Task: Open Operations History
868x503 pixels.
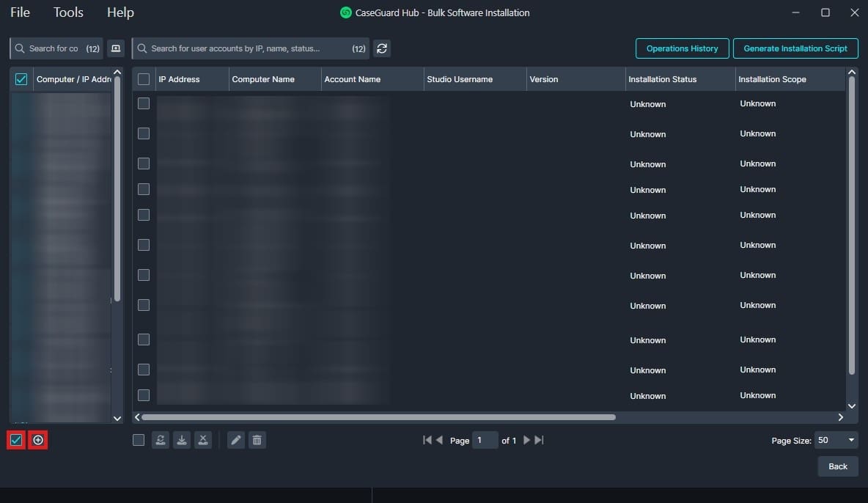Action: pyautogui.click(x=682, y=48)
